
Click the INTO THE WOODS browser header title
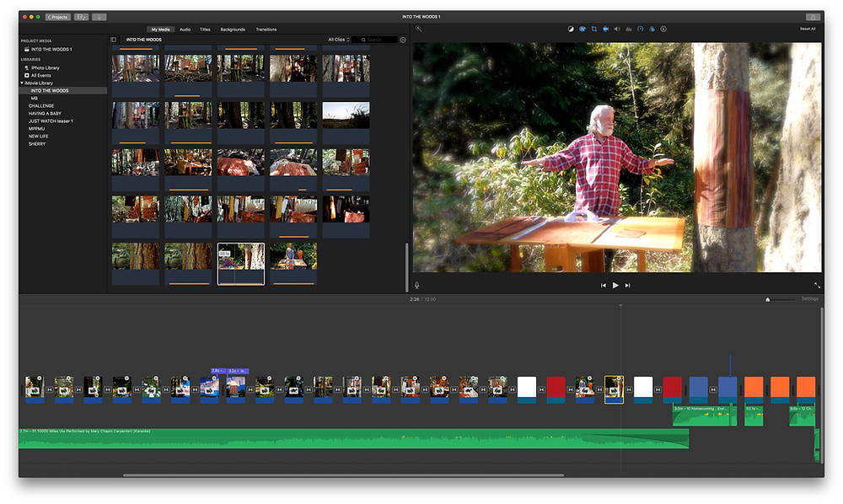tap(143, 40)
